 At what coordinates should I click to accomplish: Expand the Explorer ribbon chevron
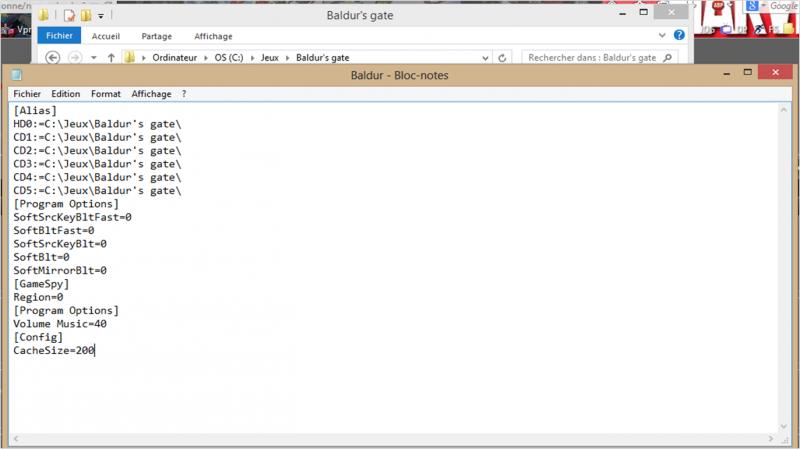coord(662,35)
